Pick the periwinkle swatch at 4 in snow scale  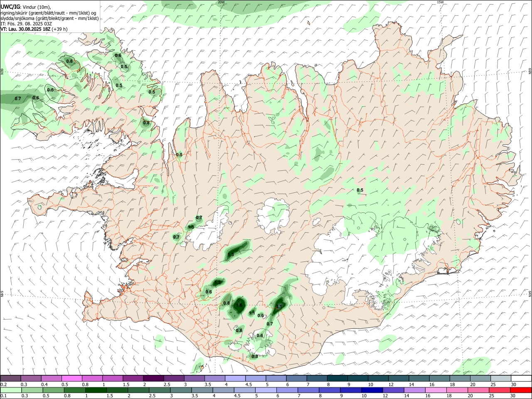(235, 378)
